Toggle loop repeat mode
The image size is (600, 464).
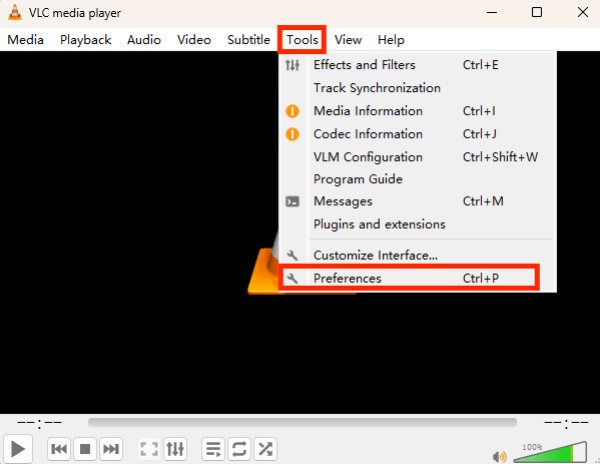pos(239,449)
